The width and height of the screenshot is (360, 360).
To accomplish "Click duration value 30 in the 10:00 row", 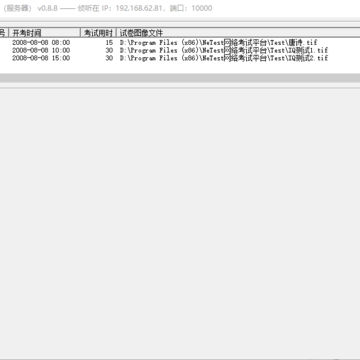I will [109, 50].
